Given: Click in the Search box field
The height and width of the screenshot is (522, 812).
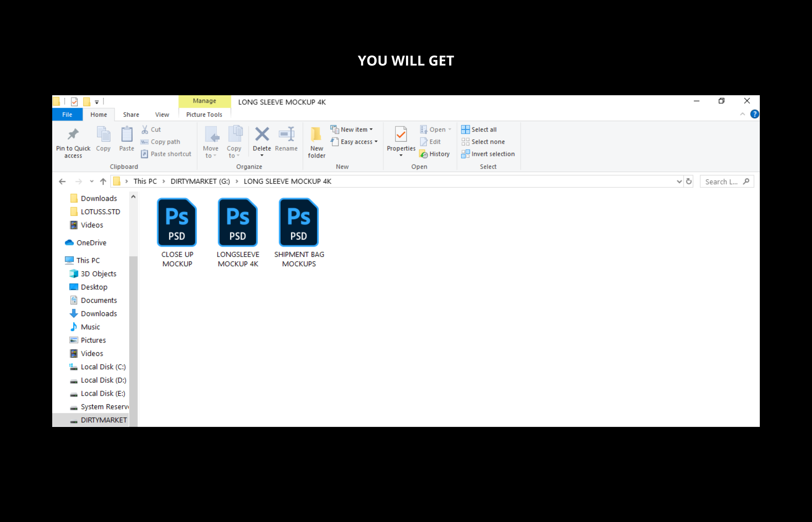Looking at the screenshot, I should (722, 182).
